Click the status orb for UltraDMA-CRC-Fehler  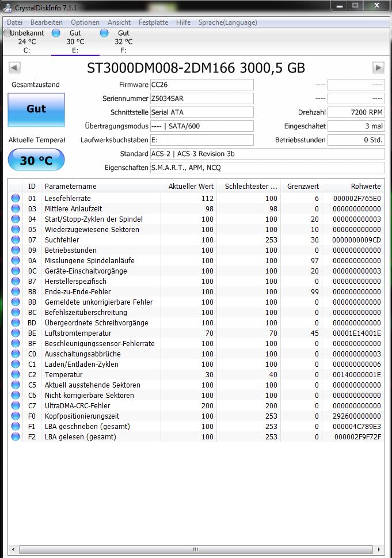pos(16,405)
